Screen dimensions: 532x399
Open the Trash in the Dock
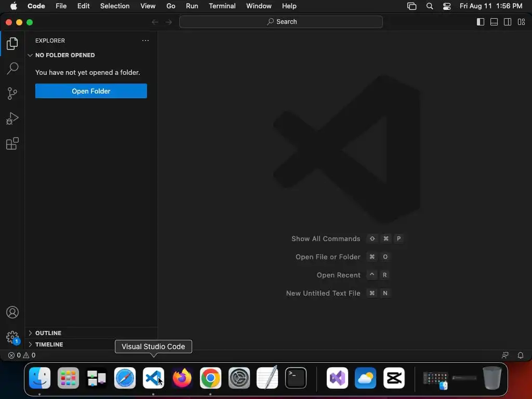point(492,378)
